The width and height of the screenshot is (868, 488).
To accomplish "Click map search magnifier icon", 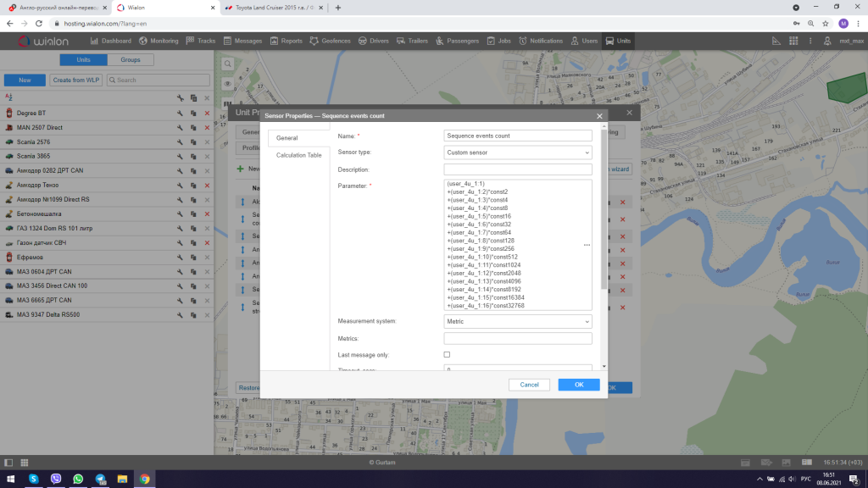I will (x=227, y=64).
